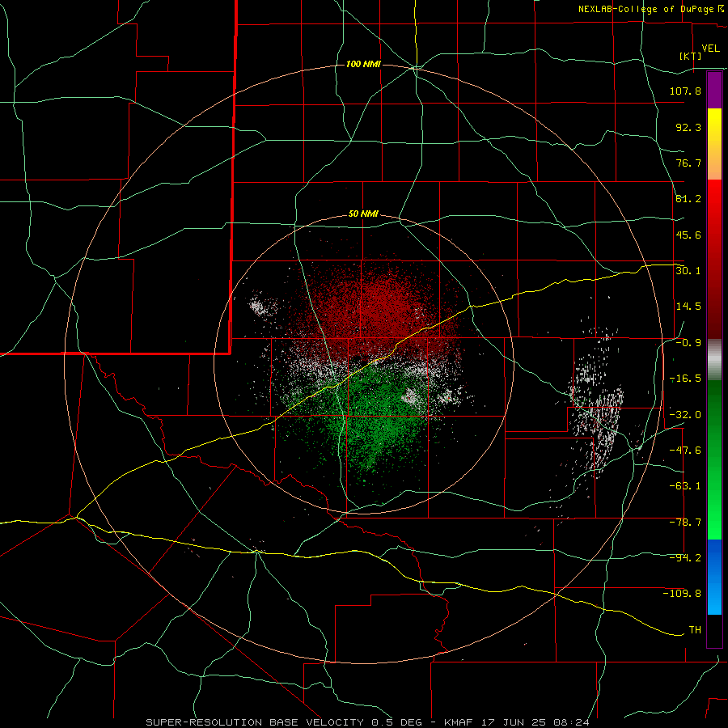Select the 76.7 velocity scale value

pos(688,163)
